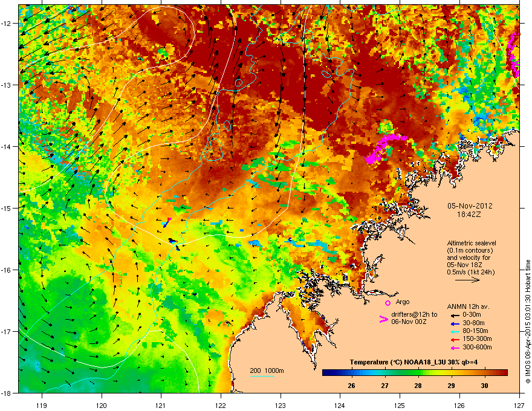This screenshot has width=532, height=411.
Task: Click the '(0.1m contours)' legend text
Action: (x=470, y=250)
